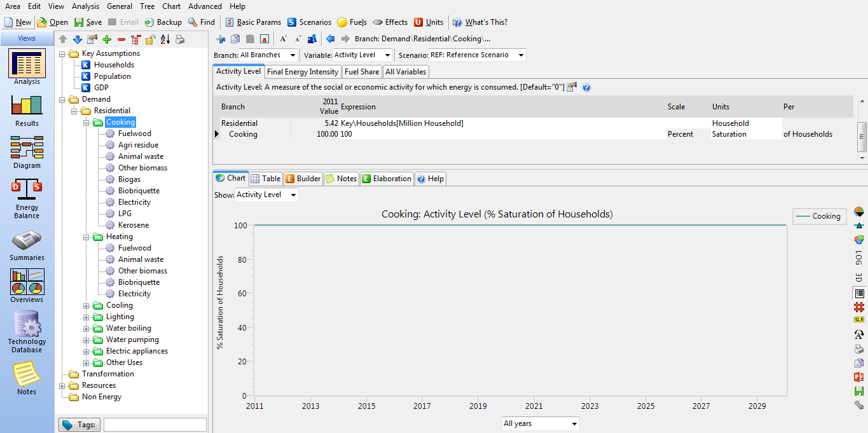
Task: Open the Diagram view
Action: [x=27, y=153]
